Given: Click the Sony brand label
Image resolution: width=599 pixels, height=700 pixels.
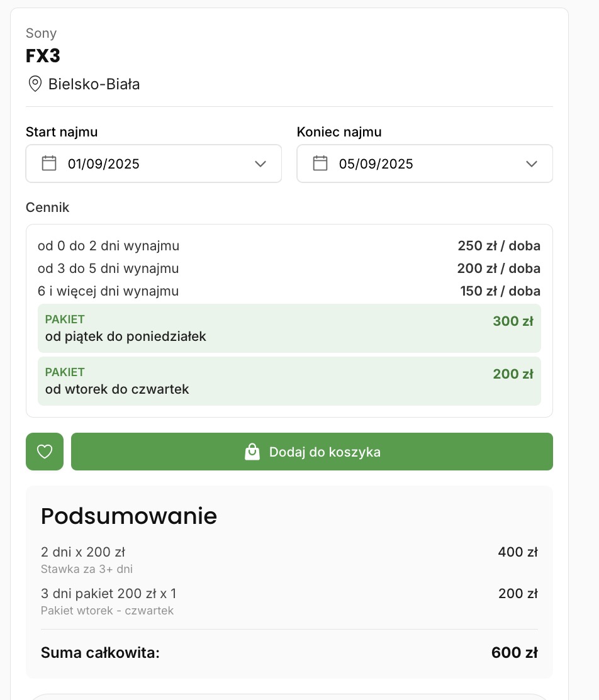Looking at the screenshot, I should 41,33.
